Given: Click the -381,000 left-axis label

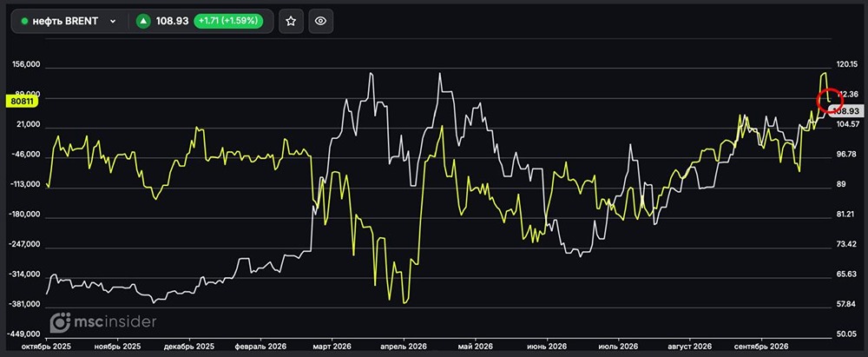Looking at the screenshot, I should click(25, 304).
